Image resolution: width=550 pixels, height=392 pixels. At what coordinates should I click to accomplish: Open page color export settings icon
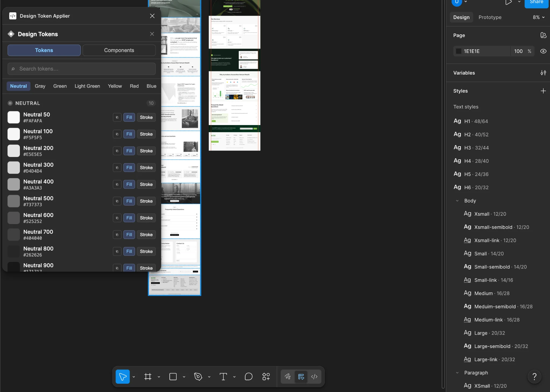(543, 35)
